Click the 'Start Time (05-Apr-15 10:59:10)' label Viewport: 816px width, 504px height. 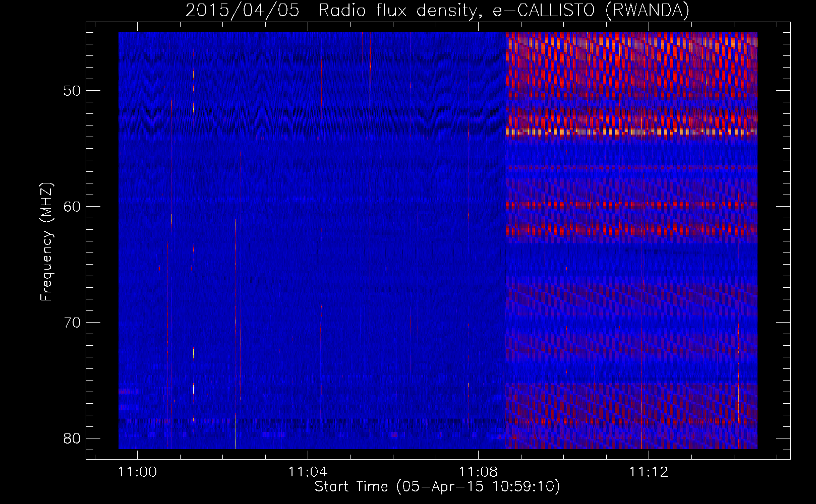click(437, 487)
